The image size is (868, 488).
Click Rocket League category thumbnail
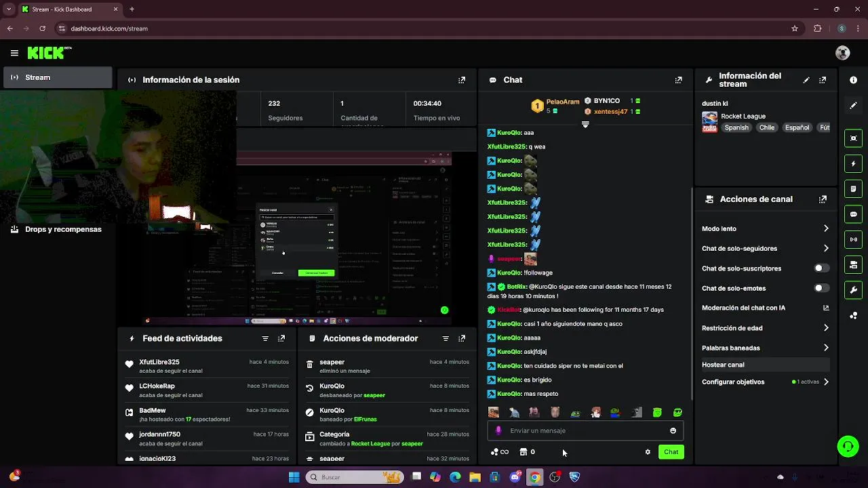click(x=709, y=122)
